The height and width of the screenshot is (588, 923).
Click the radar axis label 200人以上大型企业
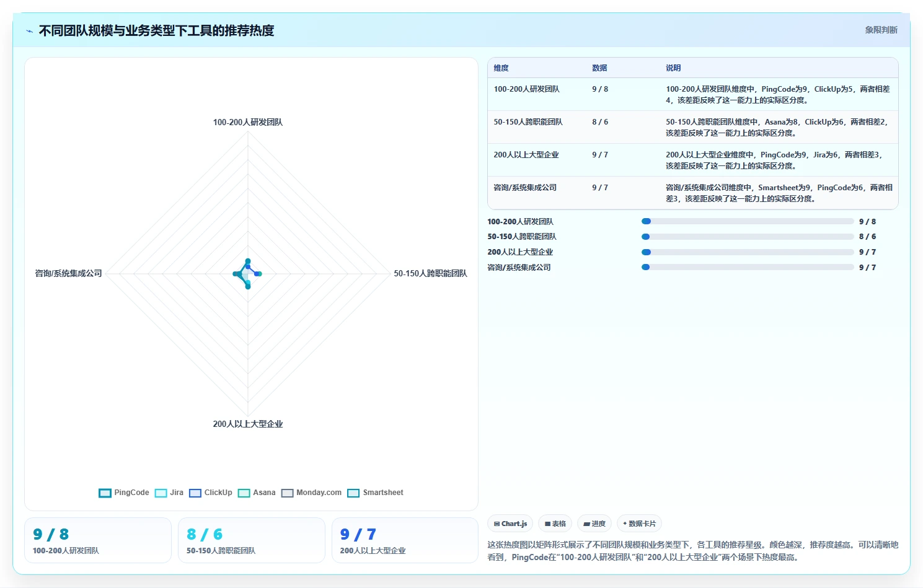[x=248, y=424]
